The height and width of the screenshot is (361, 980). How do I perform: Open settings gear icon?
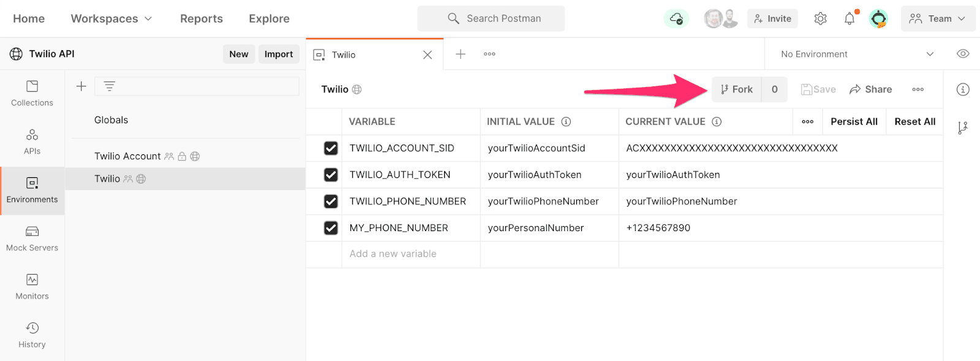click(821, 18)
